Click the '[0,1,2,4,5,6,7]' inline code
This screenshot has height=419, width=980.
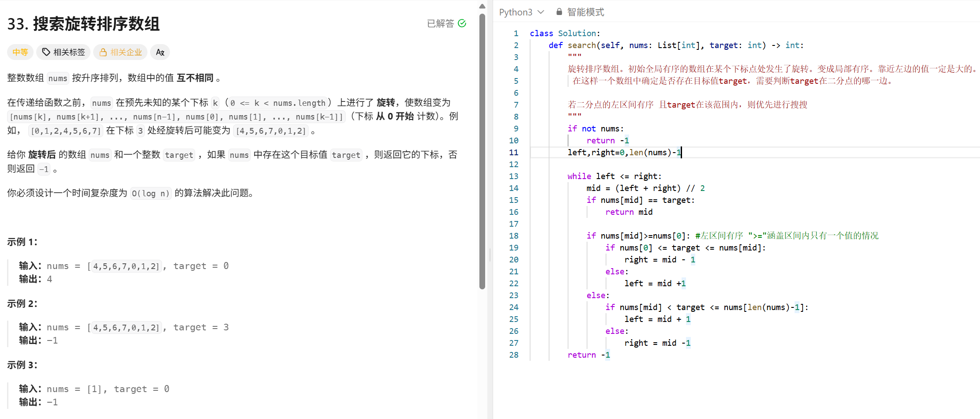66,131
